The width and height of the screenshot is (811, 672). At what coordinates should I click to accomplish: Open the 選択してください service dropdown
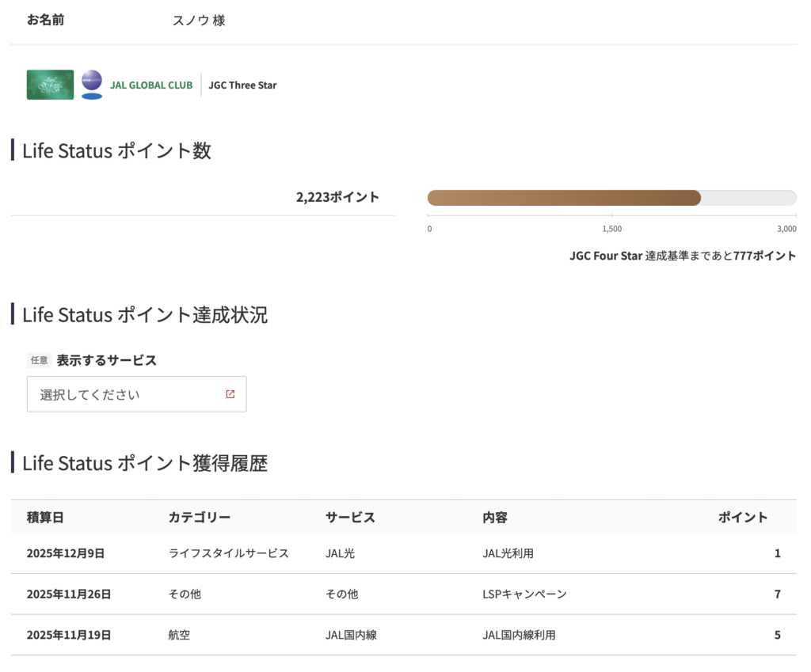(136, 394)
